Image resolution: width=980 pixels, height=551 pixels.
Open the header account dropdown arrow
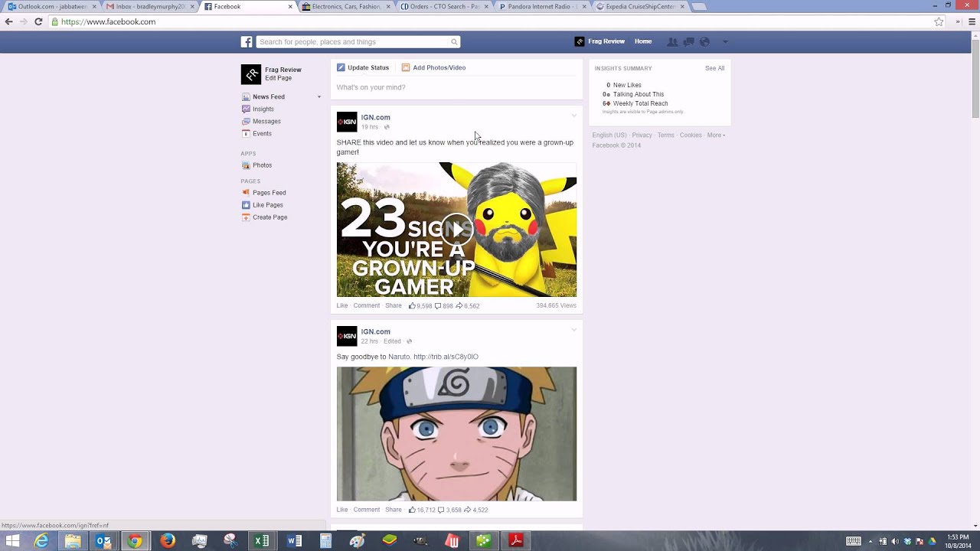725,42
